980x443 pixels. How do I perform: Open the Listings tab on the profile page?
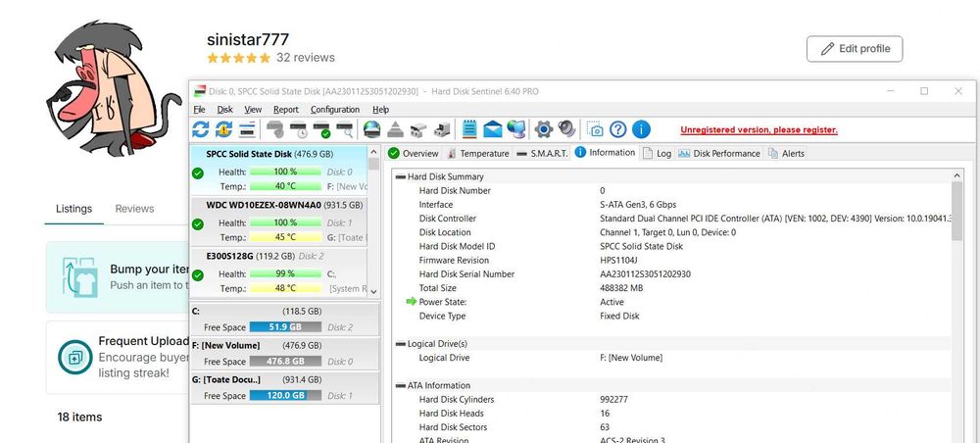(x=73, y=209)
